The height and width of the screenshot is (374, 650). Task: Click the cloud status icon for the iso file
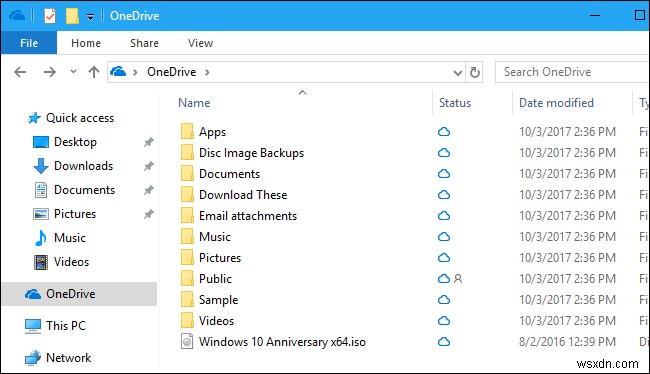(444, 342)
